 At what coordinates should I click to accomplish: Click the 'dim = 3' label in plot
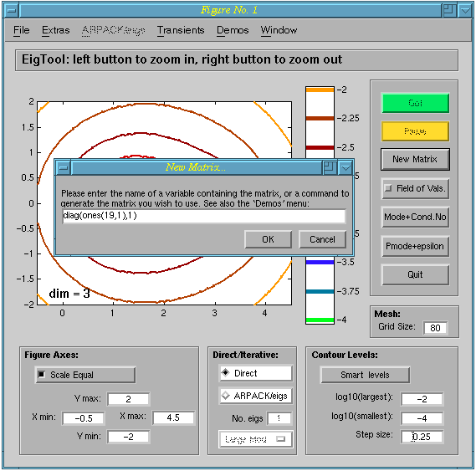(x=69, y=294)
